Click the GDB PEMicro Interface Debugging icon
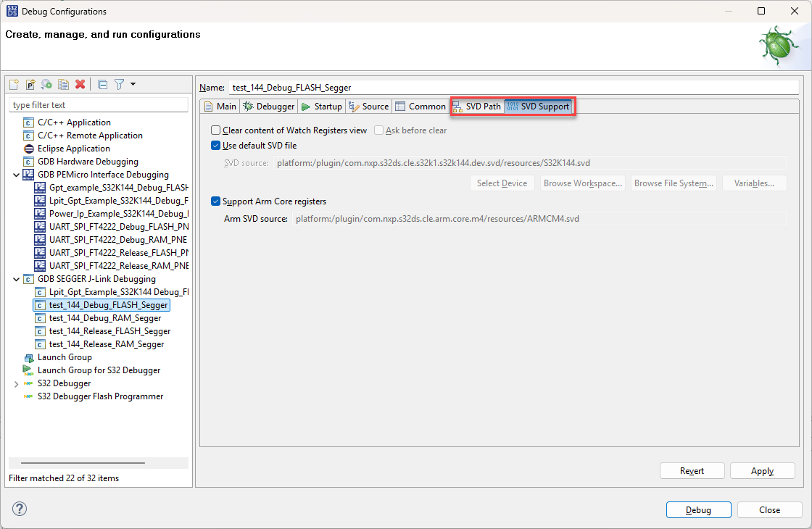This screenshot has width=812, height=529. click(x=28, y=175)
